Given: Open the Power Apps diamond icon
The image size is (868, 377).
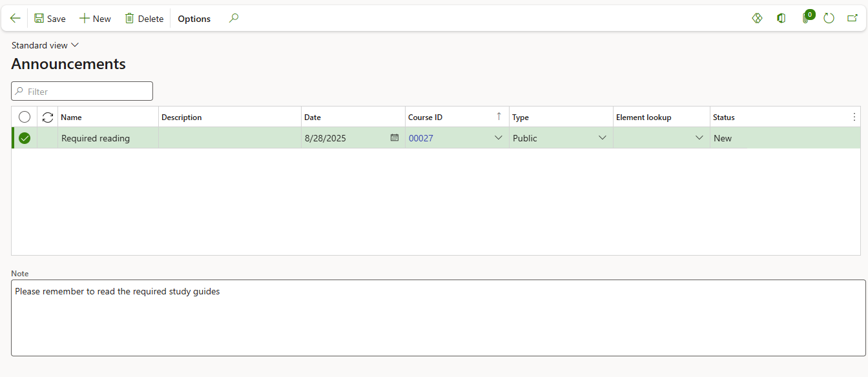Looking at the screenshot, I should pyautogui.click(x=757, y=19).
